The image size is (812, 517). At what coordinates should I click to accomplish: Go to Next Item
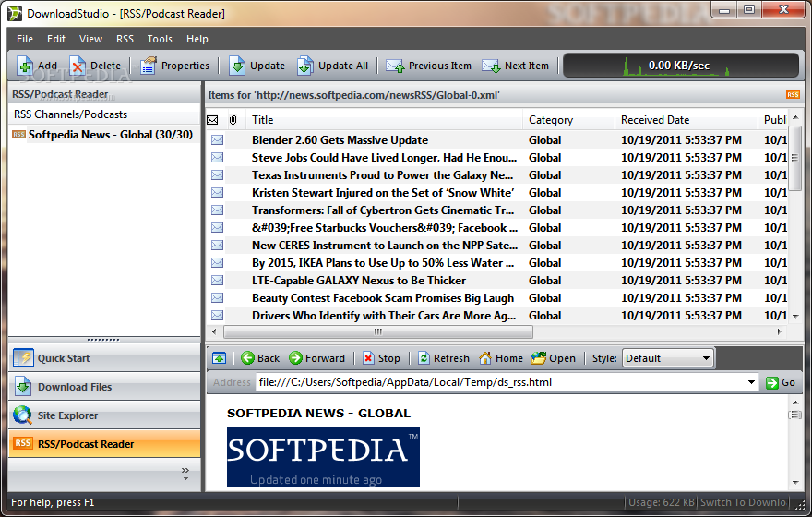click(x=515, y=66)
